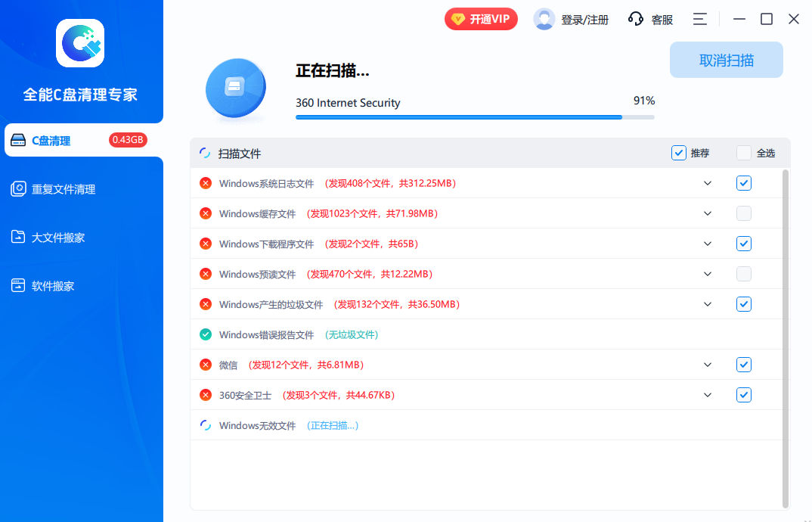This screenshot has height=522, width=812.
Task: Expand the Windows缓存文件 entry
Action: [707, 213]
